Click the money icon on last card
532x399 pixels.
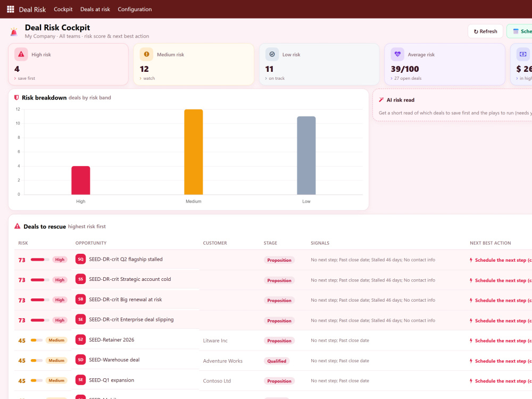tap(523, 54)
